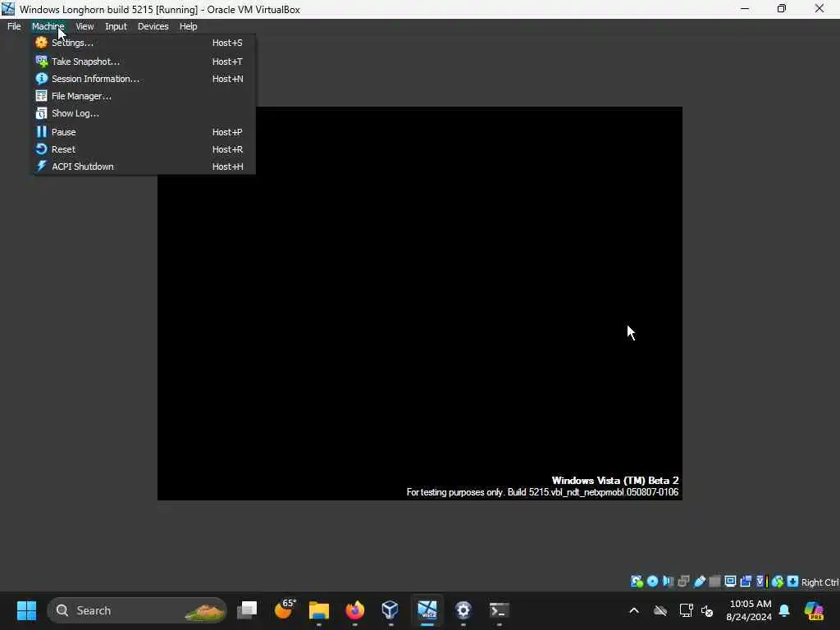
Task: Open the File menu
Action: point(14,26)
